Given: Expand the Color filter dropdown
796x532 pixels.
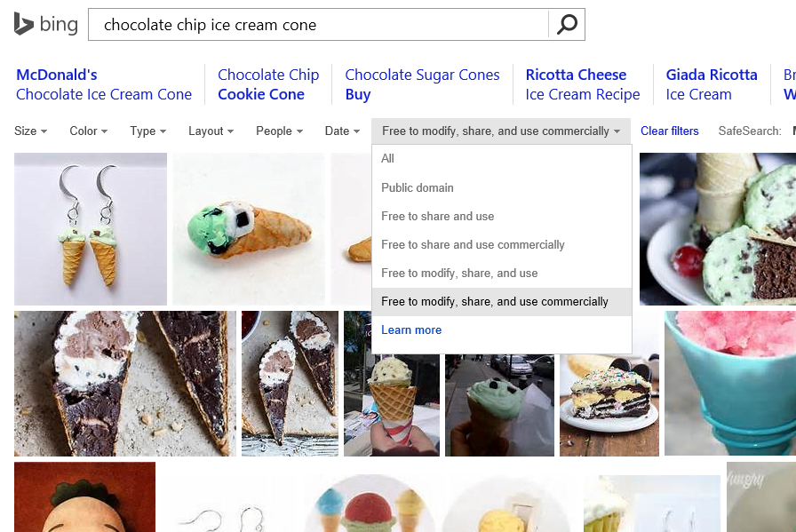Looking at the screenshot, I should coord(88,131).
